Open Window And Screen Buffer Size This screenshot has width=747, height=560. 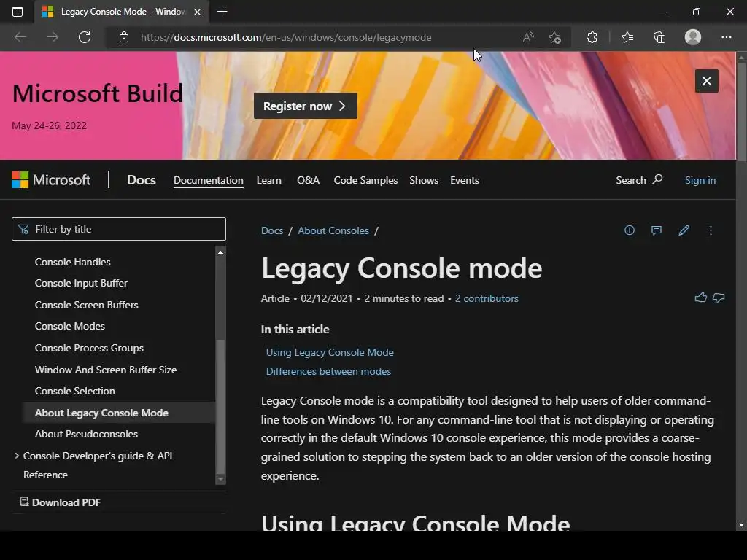[106, 370]
